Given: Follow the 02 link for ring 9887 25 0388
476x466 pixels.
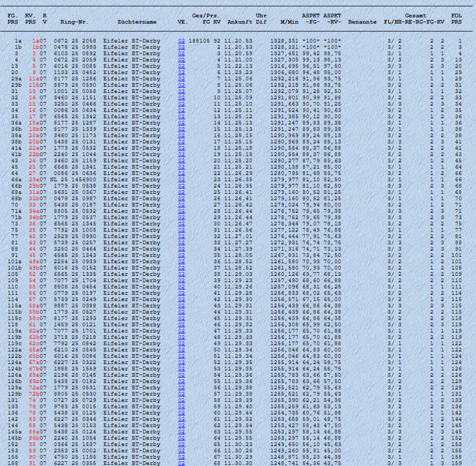Looking at the screenshot, I should tap(181, 305).
